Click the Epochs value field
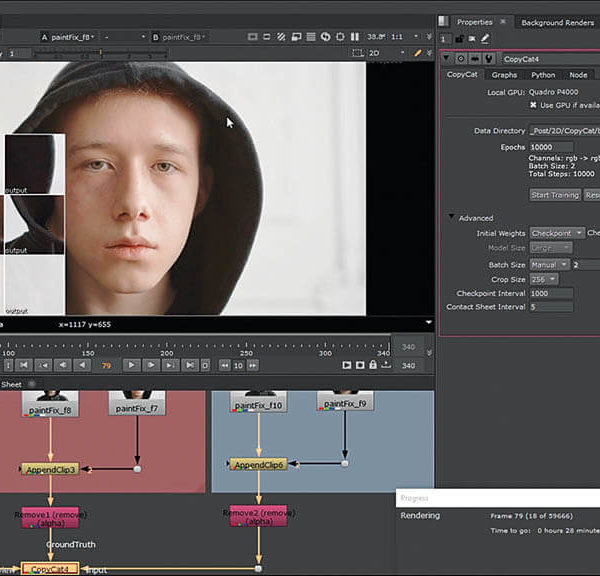The width and height of the screenshot is (600, 576). (551, 147)
